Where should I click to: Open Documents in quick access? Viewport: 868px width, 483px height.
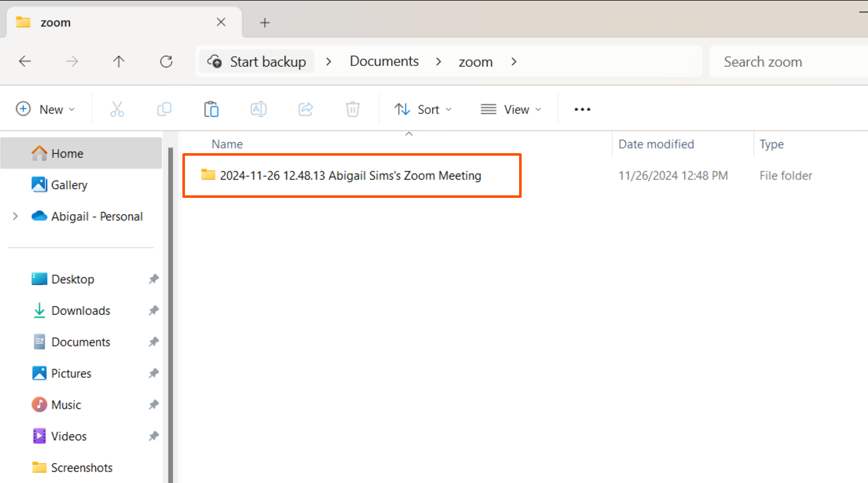point(81,342)
